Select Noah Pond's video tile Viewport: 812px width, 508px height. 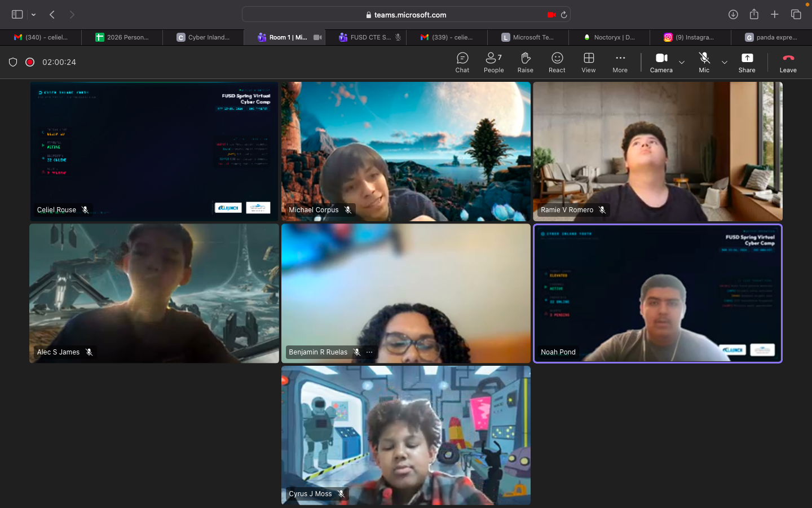pyautogui.click(x=657, y=293)
